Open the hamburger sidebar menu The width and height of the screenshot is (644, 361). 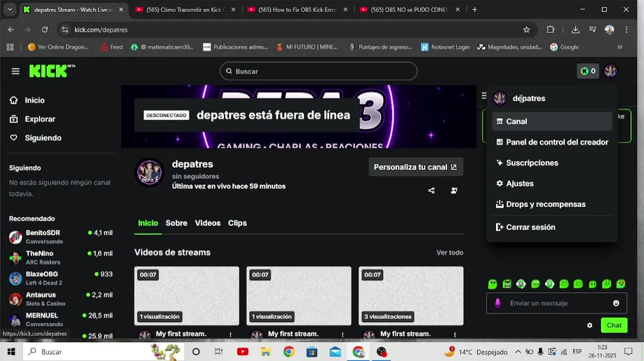(16, 71)
